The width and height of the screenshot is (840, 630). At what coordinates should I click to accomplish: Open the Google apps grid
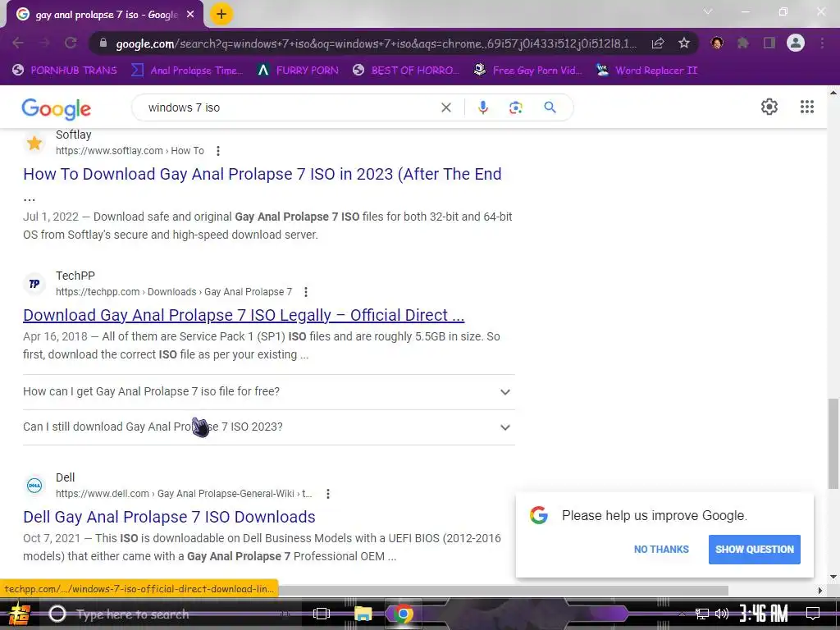(807, 107)
